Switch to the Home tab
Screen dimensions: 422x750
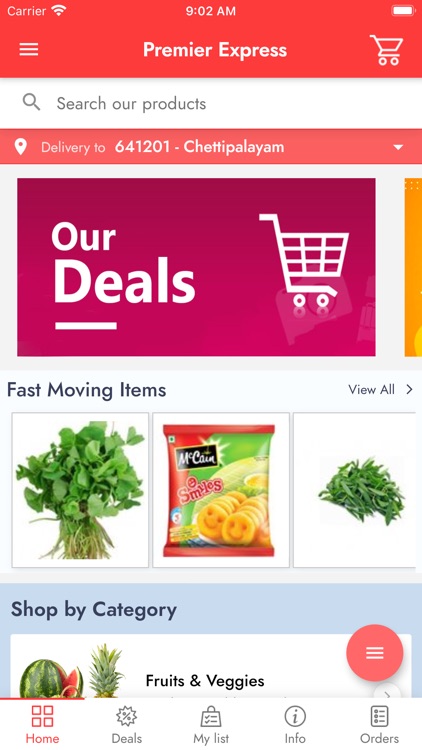click(x=42, y=724)
